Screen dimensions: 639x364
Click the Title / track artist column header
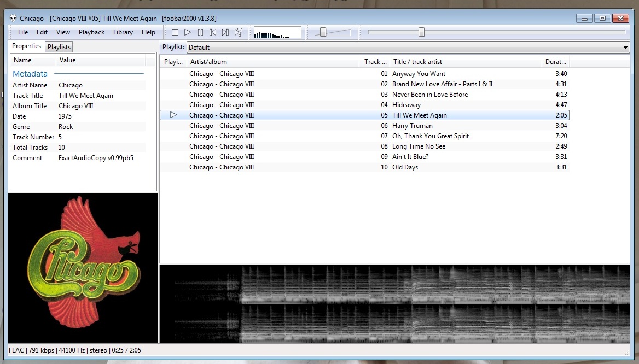[x=465, y=62]
